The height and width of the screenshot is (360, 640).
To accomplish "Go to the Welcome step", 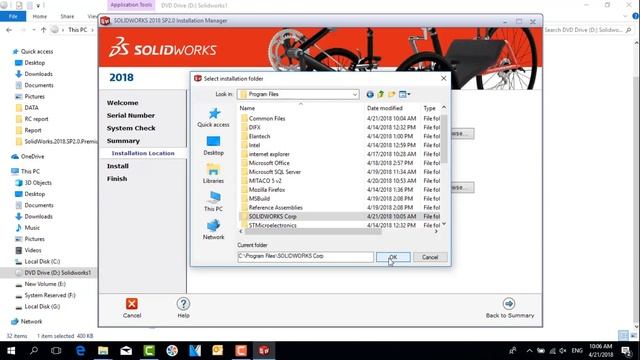I will coord(122,103).
